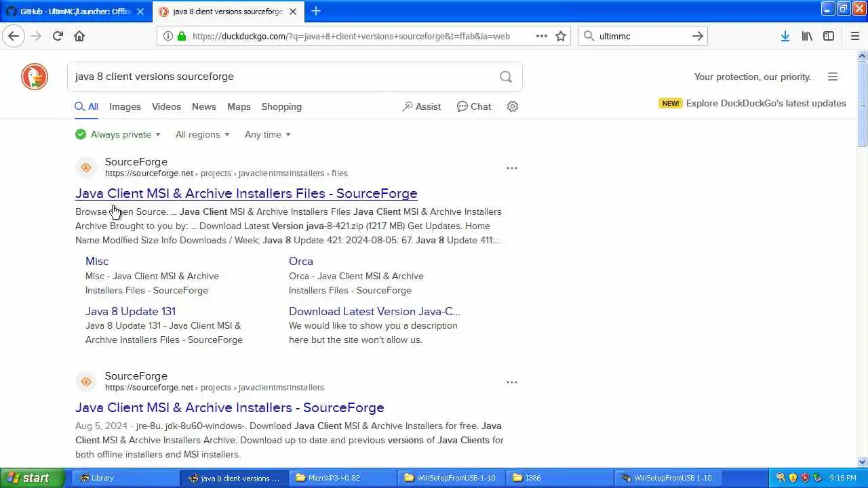
Task: Switch to I386 folder in taskbar
Action: [x=560, y=478]
